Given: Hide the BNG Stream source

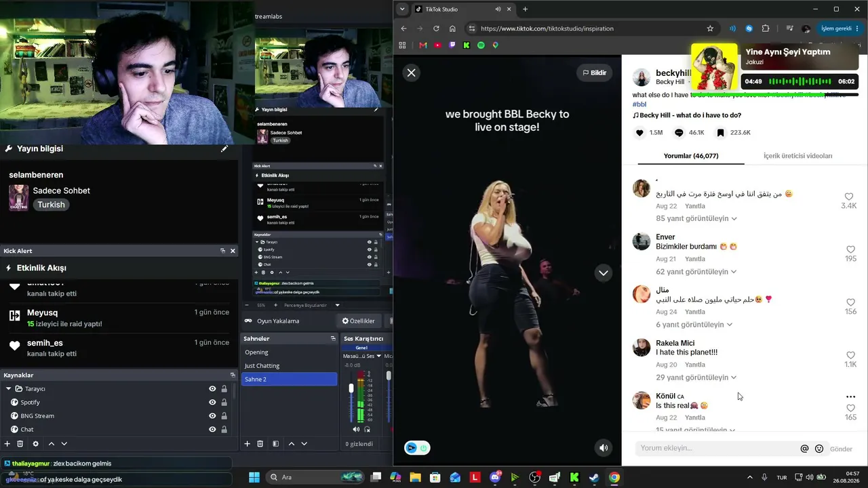Looking at the screenshot, I should 212,416.
